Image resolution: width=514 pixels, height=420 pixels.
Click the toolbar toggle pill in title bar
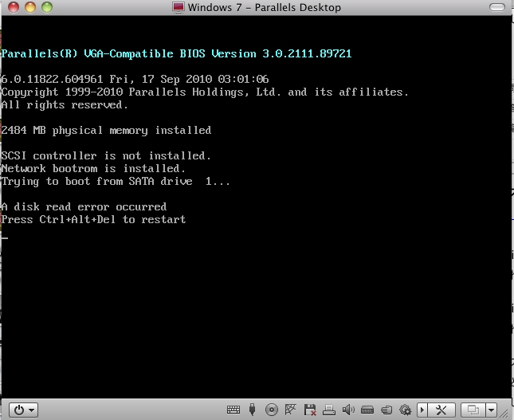coord(497,7)
